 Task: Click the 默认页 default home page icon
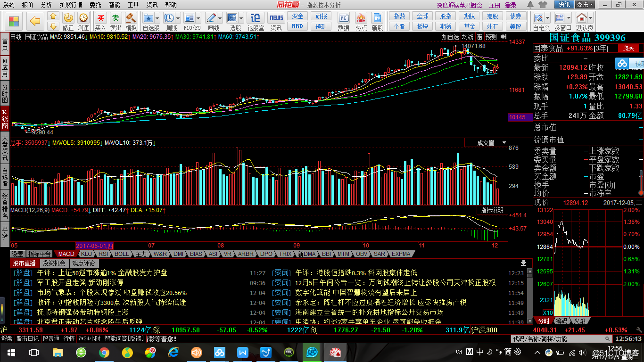pos(582,18)
